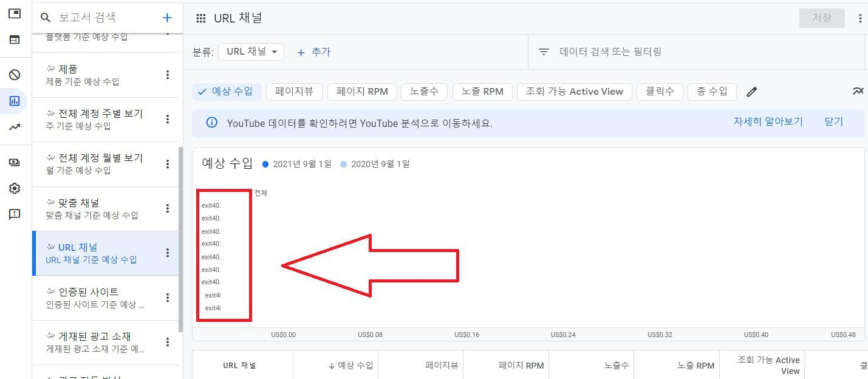The width and height of the screenshot is (868, 379).
Task: Toggle the 예상 수입 metric chip
Action: click(x=227, y=92)
